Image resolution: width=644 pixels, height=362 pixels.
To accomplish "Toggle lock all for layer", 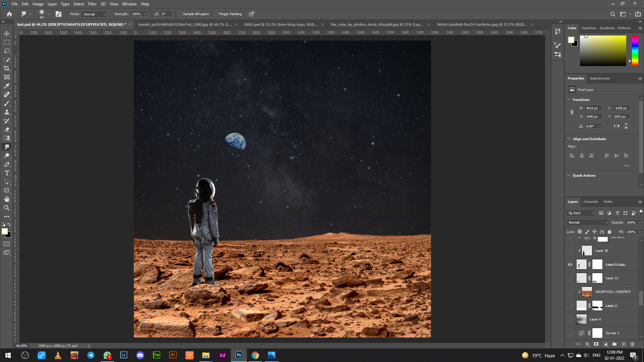I will click(x=609, y=232).
